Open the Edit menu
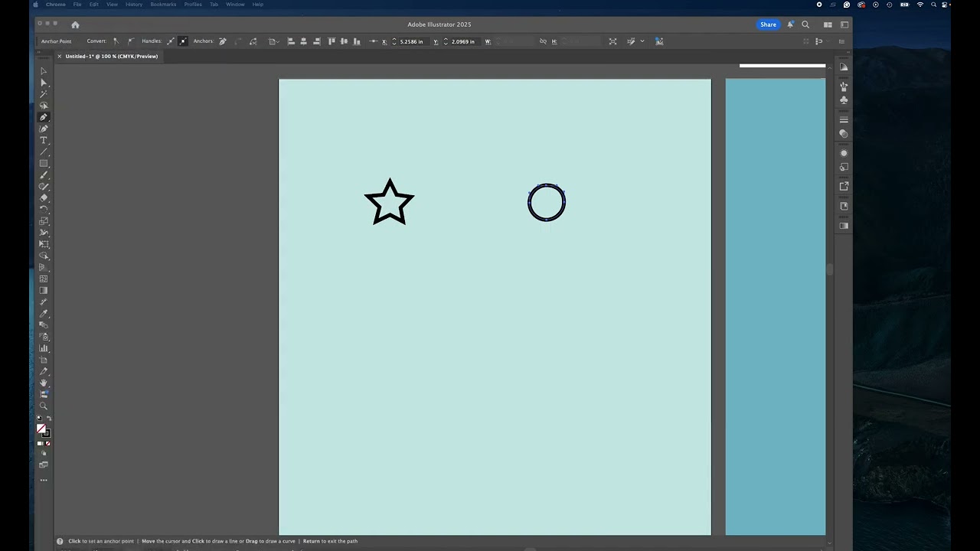The image size is (980, 551). [x=93, y=5]
